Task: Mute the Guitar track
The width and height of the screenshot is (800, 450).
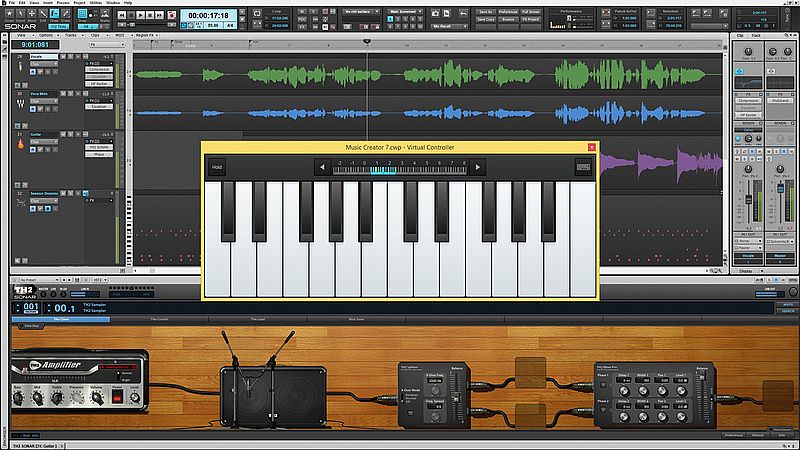Action: tap(63, 134)
